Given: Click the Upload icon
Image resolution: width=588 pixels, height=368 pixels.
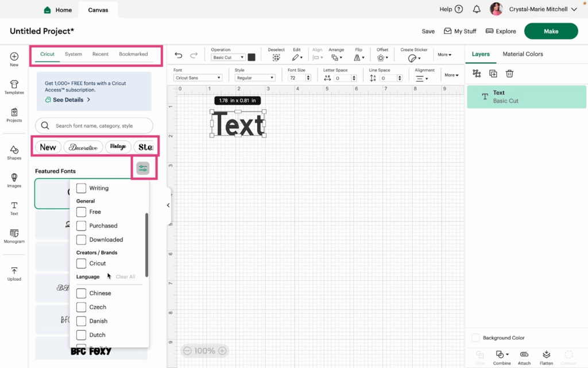Looking at the screenshot, I should [x=14, y=271].
